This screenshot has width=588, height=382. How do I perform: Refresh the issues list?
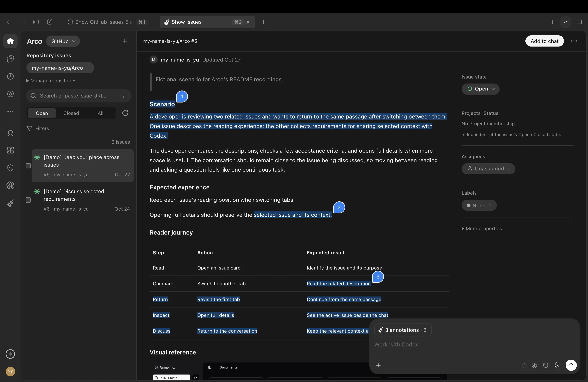125,113
